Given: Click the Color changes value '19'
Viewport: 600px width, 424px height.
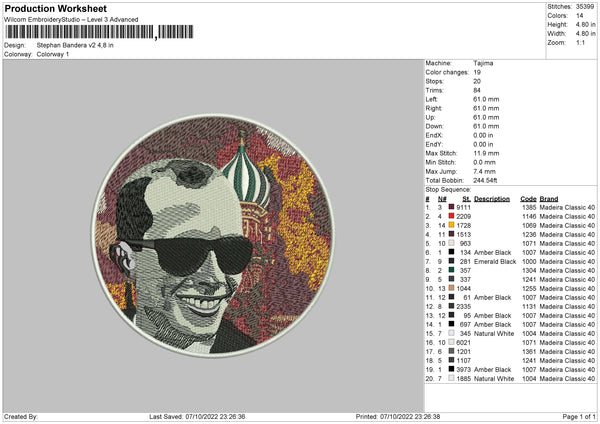Looking at the screenshot, I should click(x=477, y=72).
